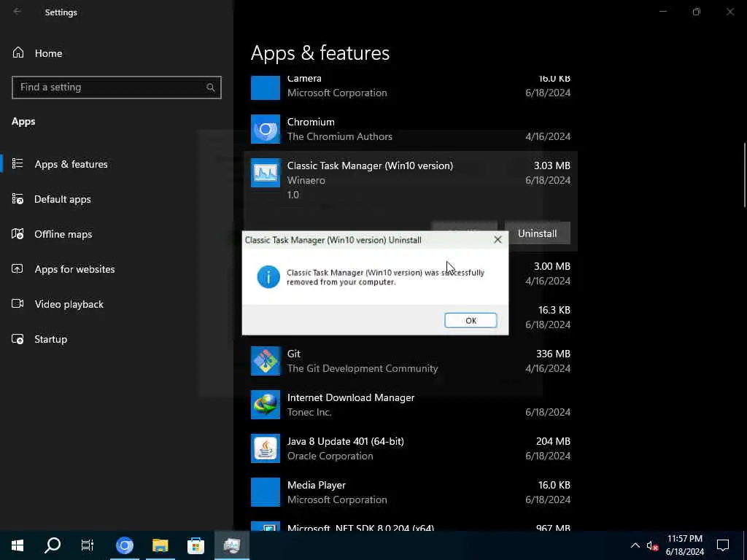Click the Media Player entry name
The width and height of the screenshot is (747, 560).
[x=317, y=485]
